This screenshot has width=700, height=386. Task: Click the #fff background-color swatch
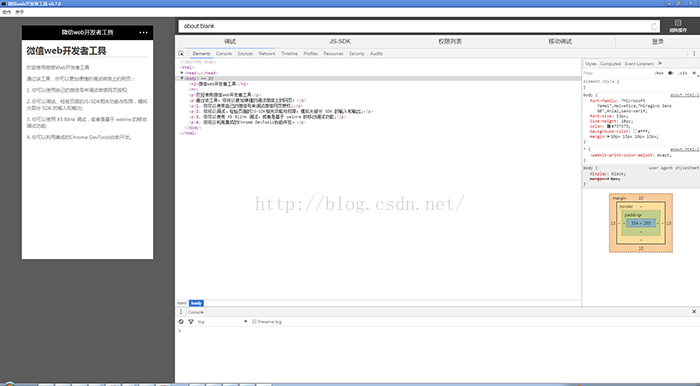pos(635,131)
